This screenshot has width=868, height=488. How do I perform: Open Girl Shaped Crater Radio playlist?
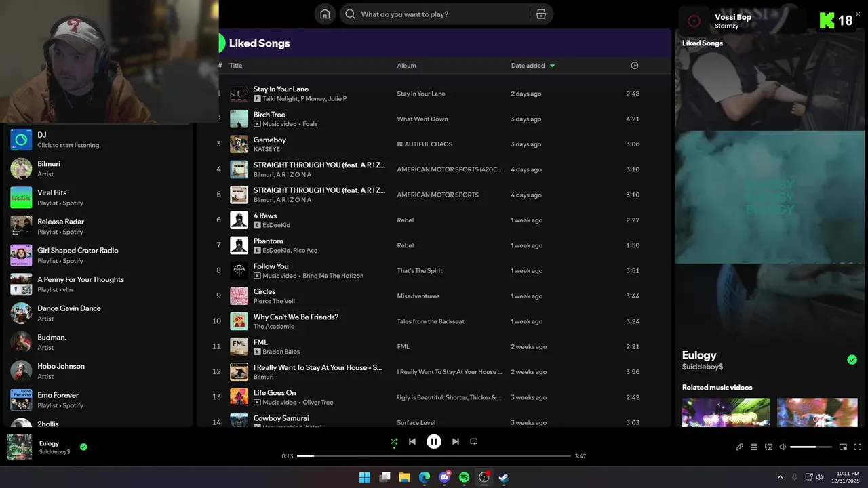[x=98, y=256]
